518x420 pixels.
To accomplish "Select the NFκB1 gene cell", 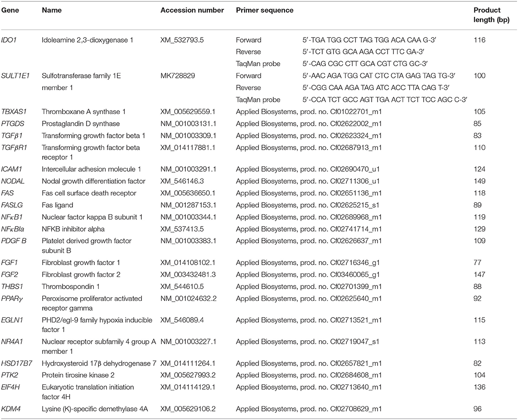I will tap(12, 217).
